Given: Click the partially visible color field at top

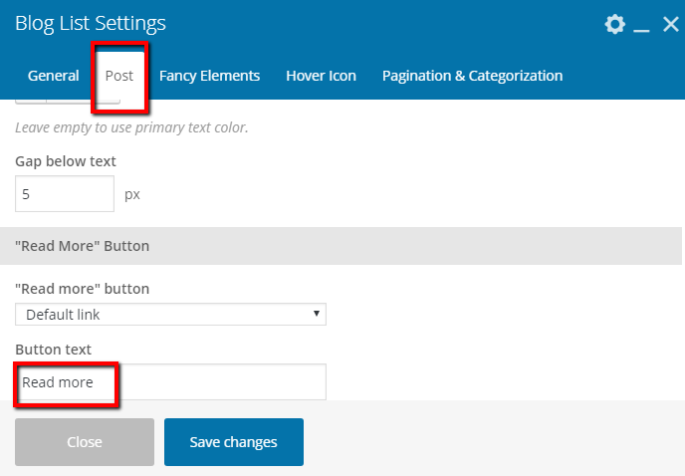Looking at the screenshot, I should pyautogui.click(x=67, y=101).
